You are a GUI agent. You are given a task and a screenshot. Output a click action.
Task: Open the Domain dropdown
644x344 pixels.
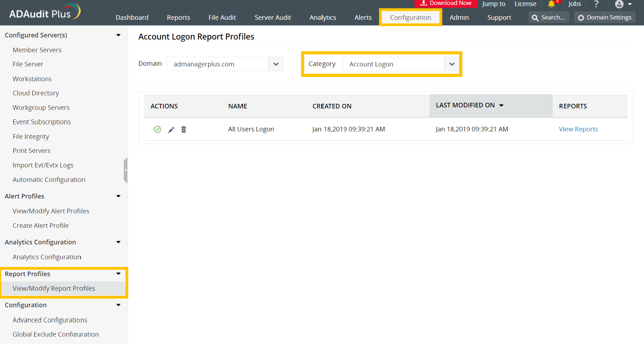pos(275,64)
